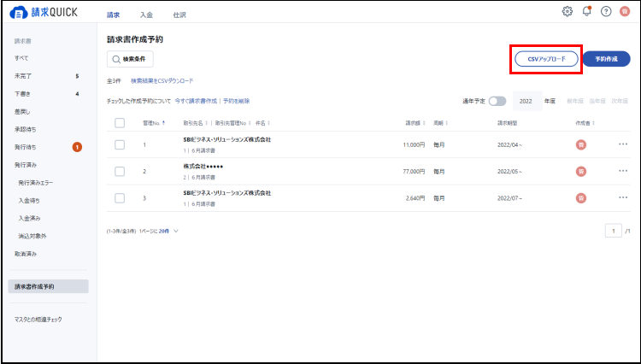The width and height of the screenshot is (641, 364).
Task: Check the box for 管理No. 1 row
Action: coord(120,144)
